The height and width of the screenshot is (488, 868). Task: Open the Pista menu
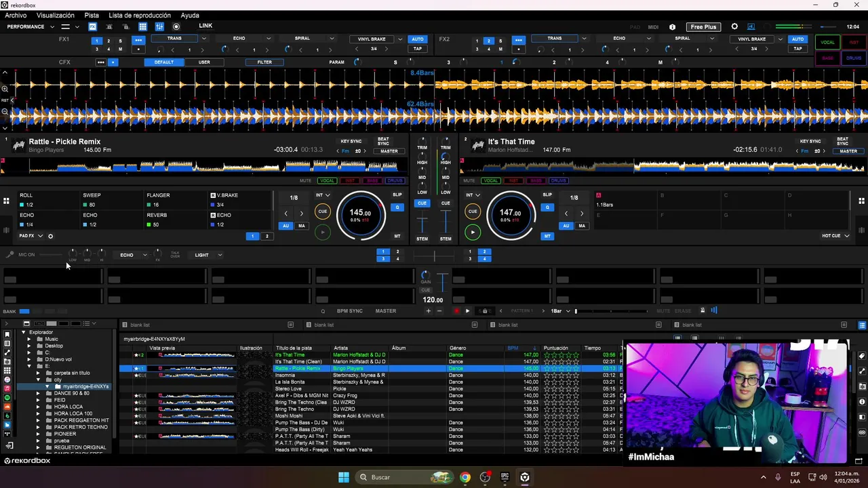92,16
